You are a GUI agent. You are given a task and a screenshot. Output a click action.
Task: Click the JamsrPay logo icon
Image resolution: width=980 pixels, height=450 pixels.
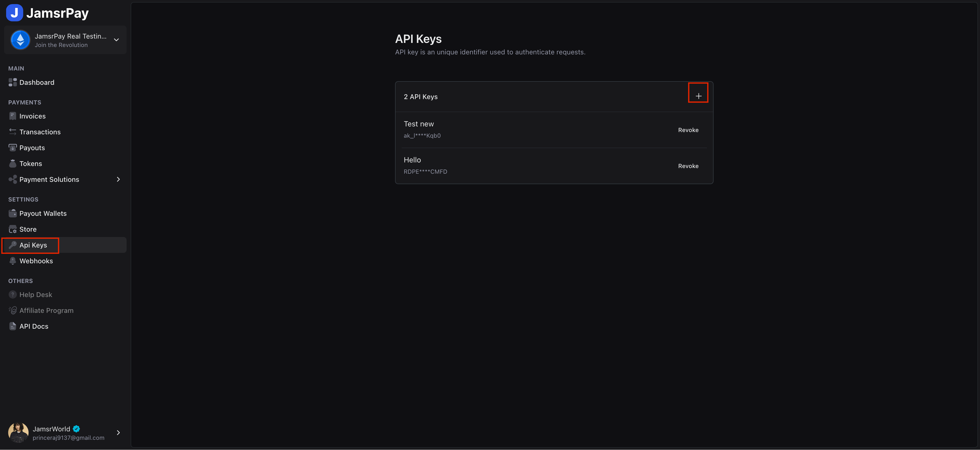pos(15,13)
